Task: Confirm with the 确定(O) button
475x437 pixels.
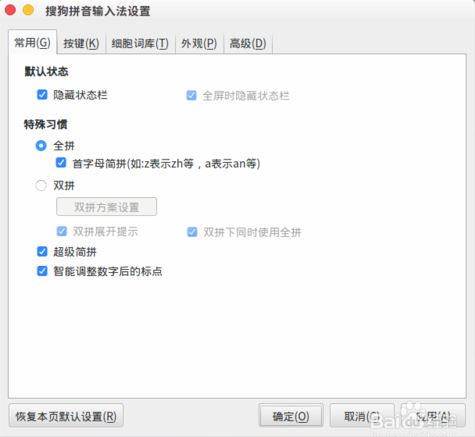Action: (291, 416)
